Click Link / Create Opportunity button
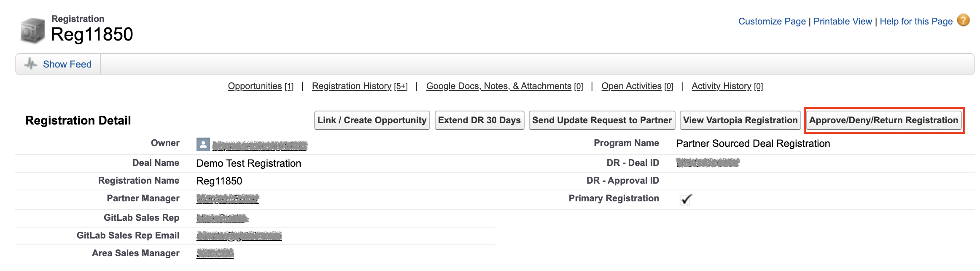The image size is (980, 271). click(x=372, y=120)
